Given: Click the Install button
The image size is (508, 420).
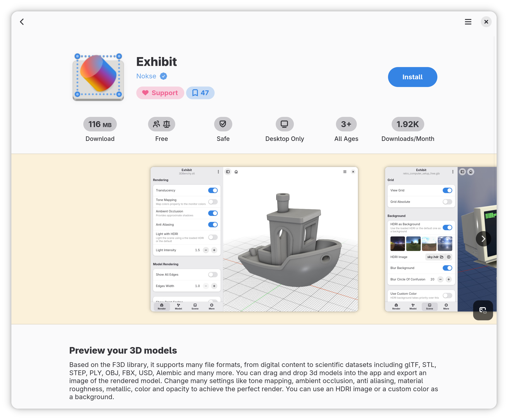Looking at the screenshot, I should pyautogui.click(x=412, y=77).
